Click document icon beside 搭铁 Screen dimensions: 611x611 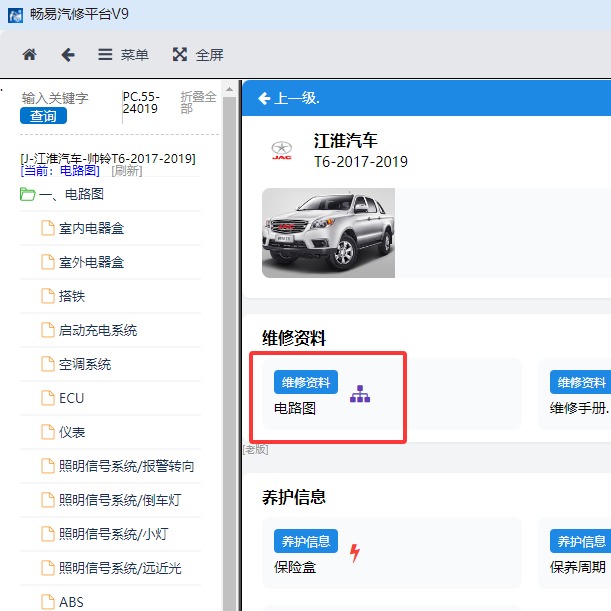tap(48, 296)
